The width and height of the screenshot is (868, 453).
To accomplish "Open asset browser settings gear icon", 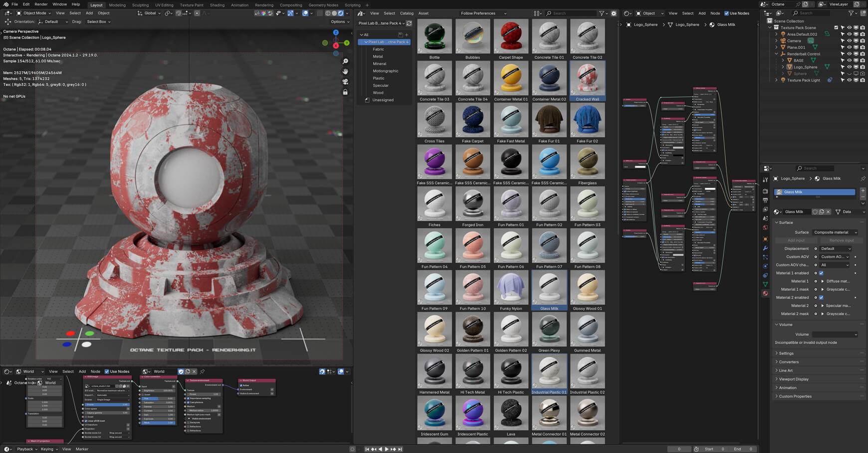I will point(614,13).
